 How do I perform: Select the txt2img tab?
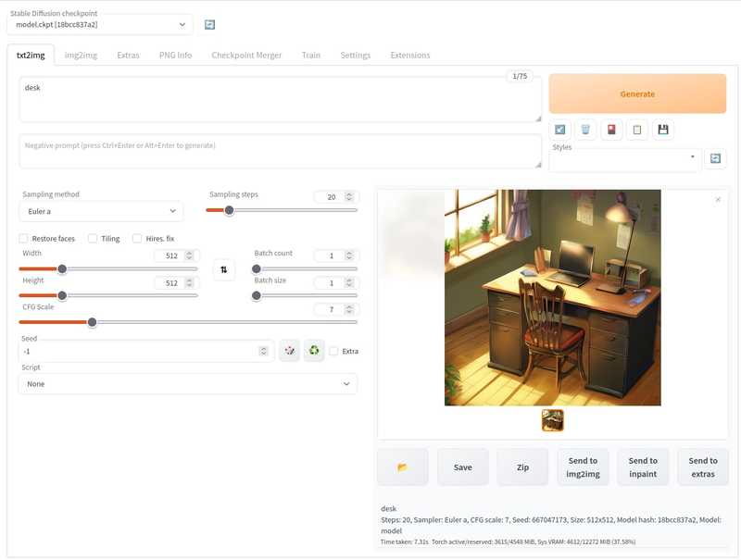pyautogui.click(x=31, y=56)
